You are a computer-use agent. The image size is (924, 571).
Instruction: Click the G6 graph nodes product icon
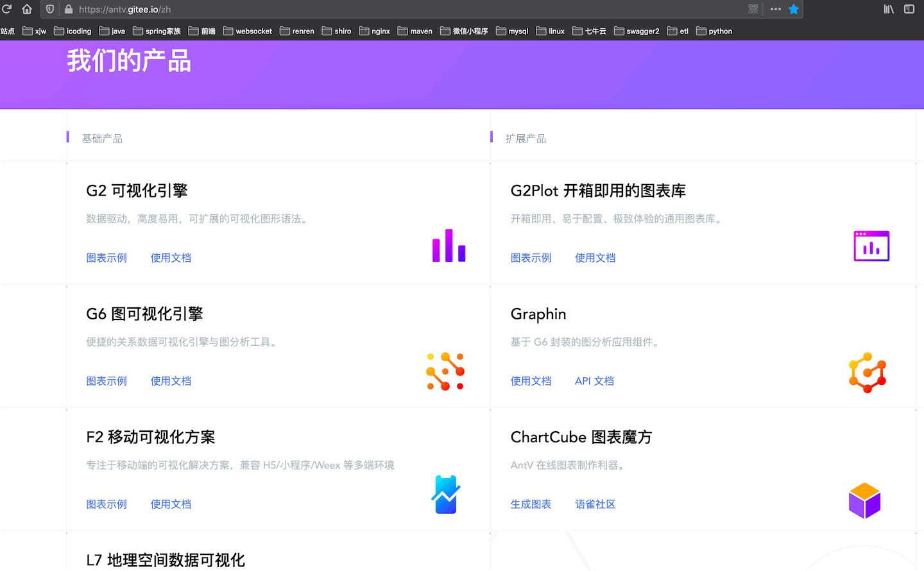(x=445, y=371)
